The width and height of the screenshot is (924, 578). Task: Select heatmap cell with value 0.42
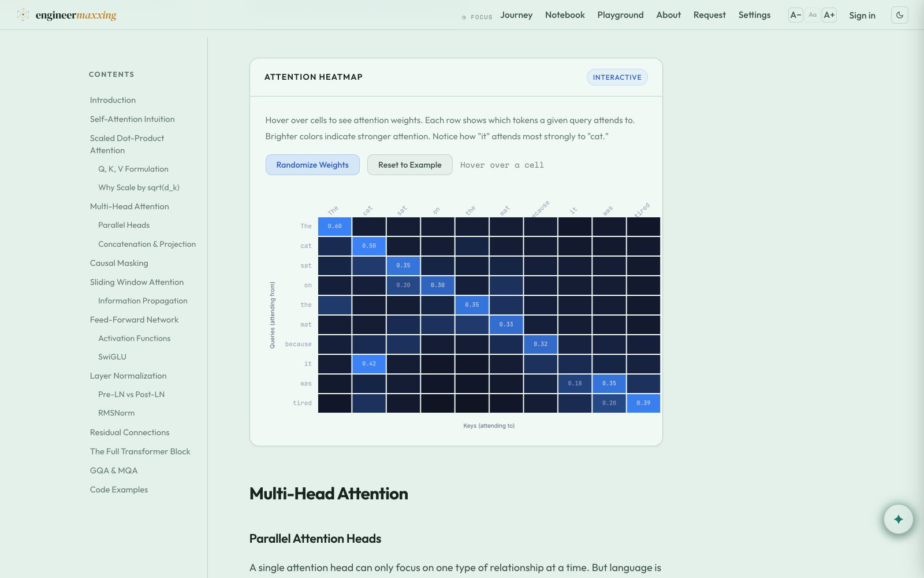tap(369, 364)
